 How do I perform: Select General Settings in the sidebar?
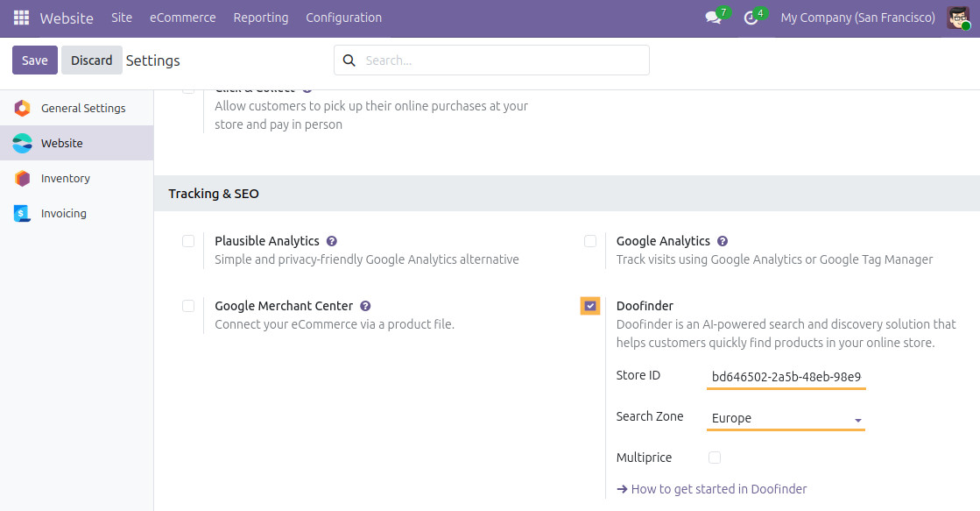(76, 108)
